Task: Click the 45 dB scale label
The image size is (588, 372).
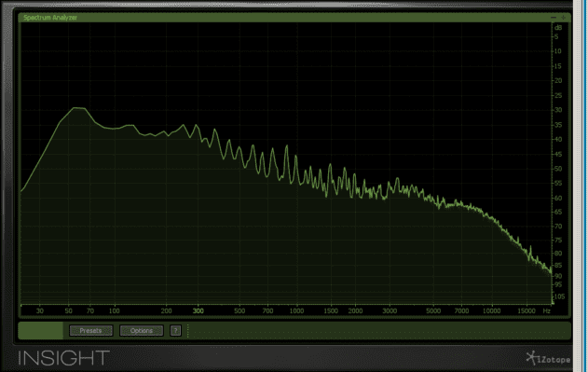Action: tap(558, 154)
